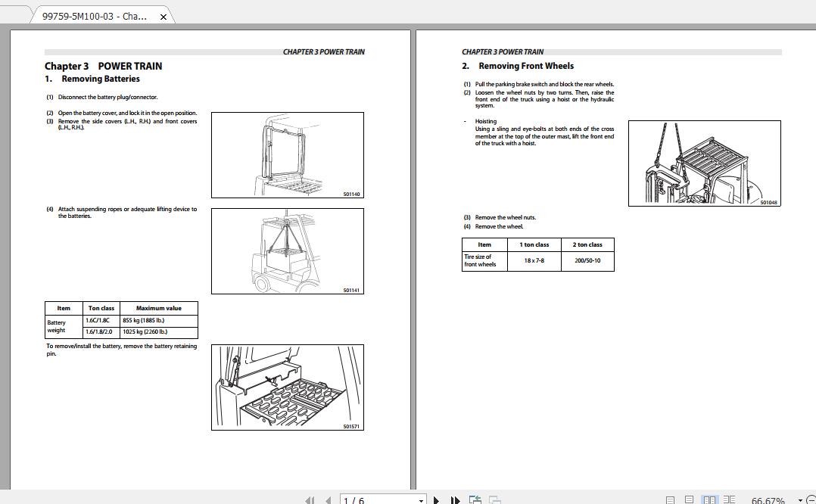
Task: Go to the first page
Action: click(310, 500)
